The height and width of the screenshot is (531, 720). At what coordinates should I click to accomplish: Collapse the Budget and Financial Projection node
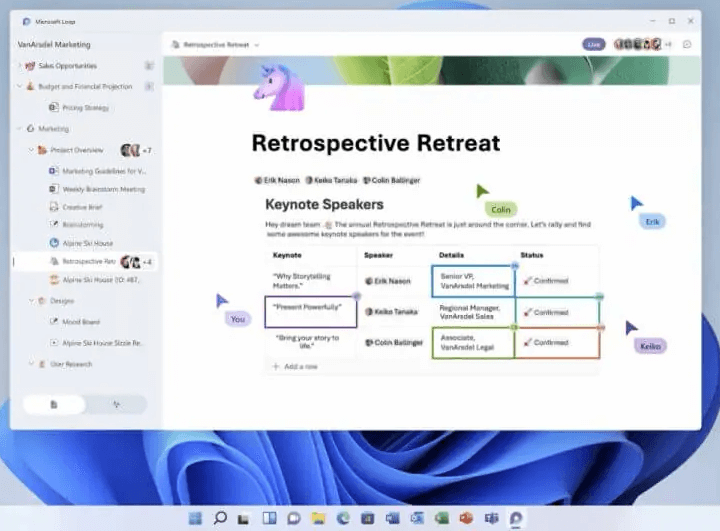pos(19,86)
